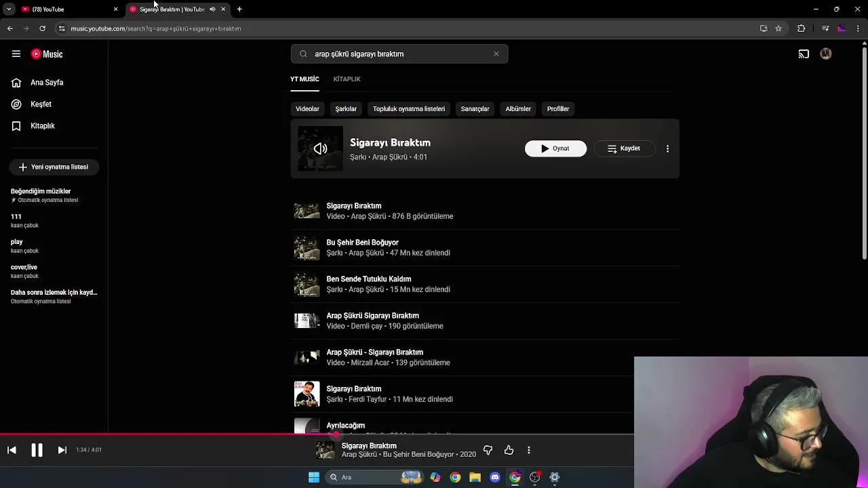Clear the search query
Viewport: 868px width, 488px height.
(496, 54)
